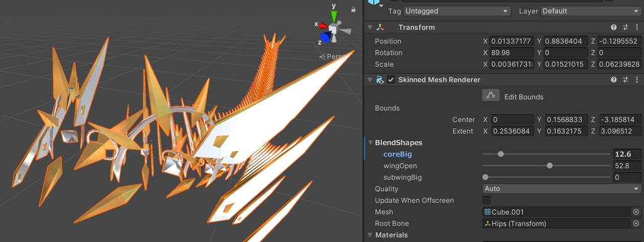Image resolution: width=644 pixels, height=242 pixels.
Task: Enable the Update When Offscreen checkbox
Action: tap(486, 200)
